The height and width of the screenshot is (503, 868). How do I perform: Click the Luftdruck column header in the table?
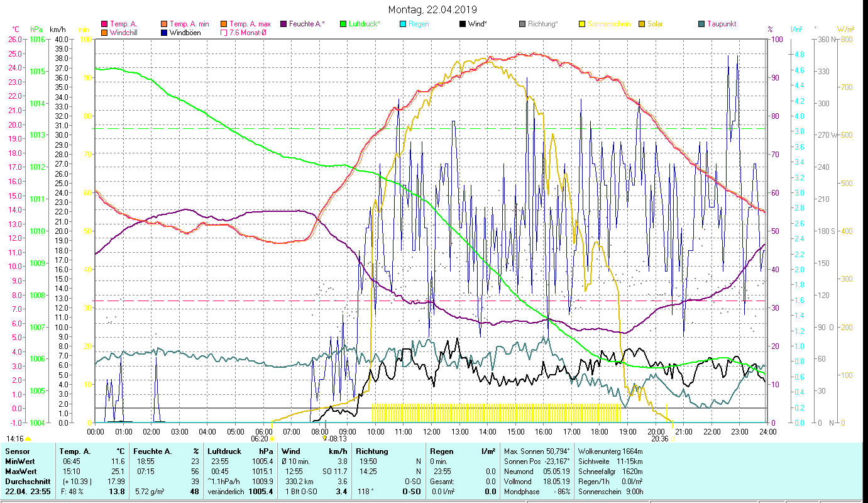tap(225, 451)
